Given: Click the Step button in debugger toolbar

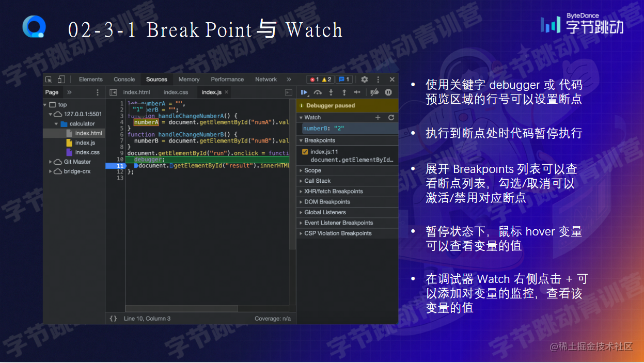Looking at the screenshot, I should click(357, 92).
